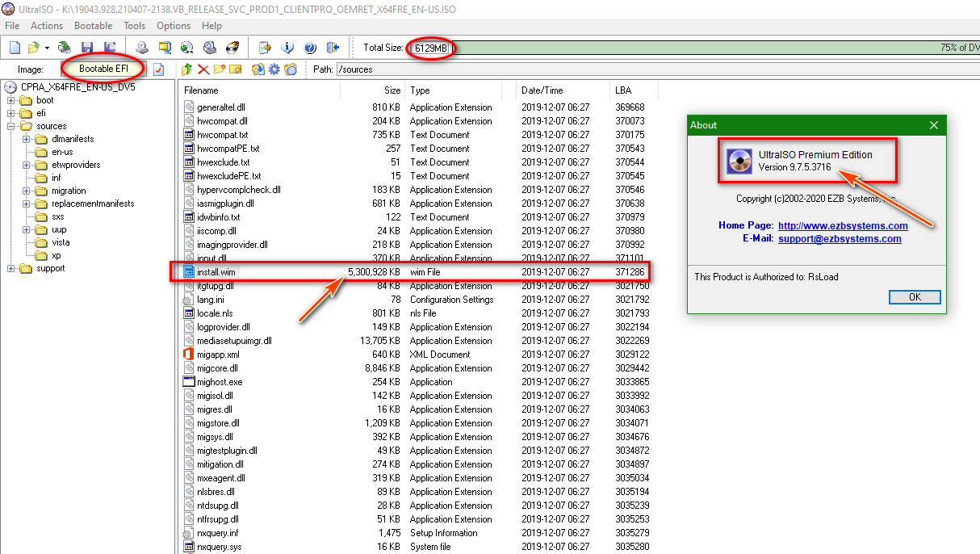Select the xp folder in tree
The height and width of the screenshot is (554, 980).
click(x=56, y=255)
